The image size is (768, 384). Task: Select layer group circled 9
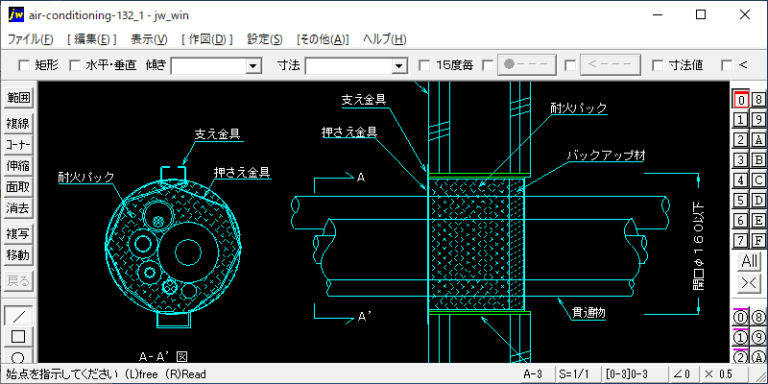[x=759, y=337]
